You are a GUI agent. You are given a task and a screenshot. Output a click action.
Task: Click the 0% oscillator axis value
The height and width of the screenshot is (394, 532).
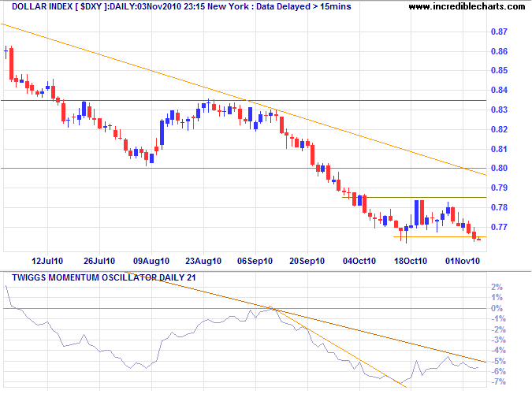tap(497, 308)
